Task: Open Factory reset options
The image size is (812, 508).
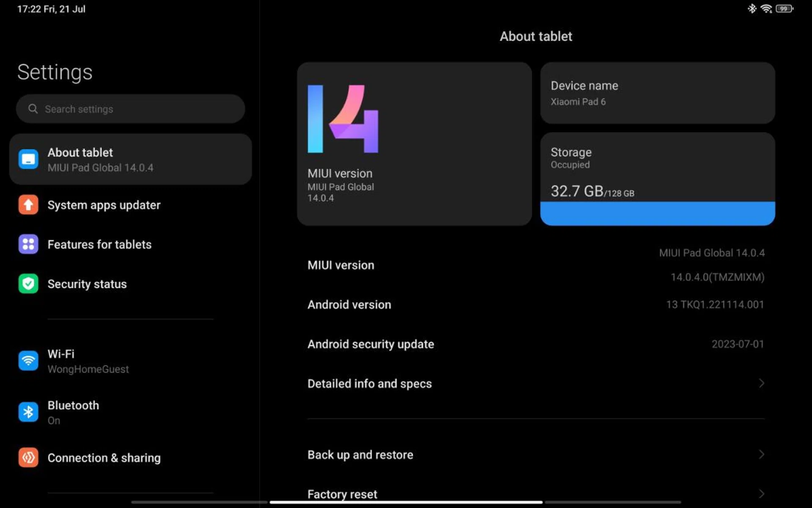Action: (x=536, y=493)
